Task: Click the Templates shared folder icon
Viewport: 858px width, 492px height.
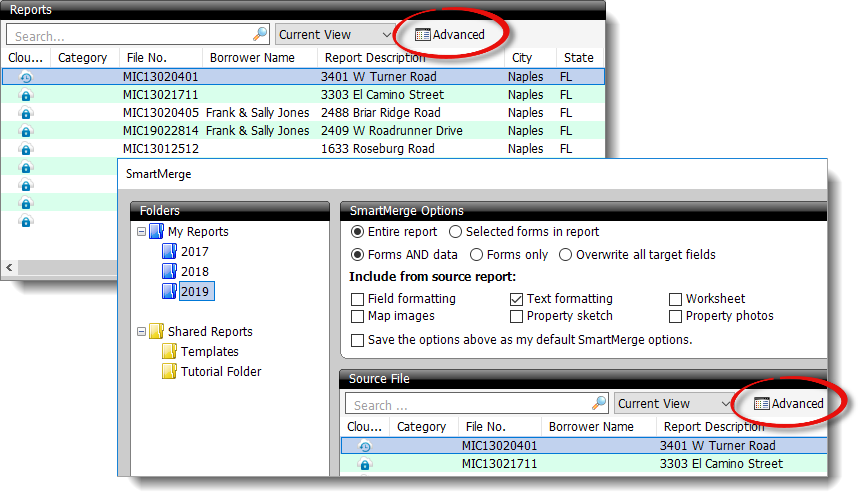Action: click(169, 352)
